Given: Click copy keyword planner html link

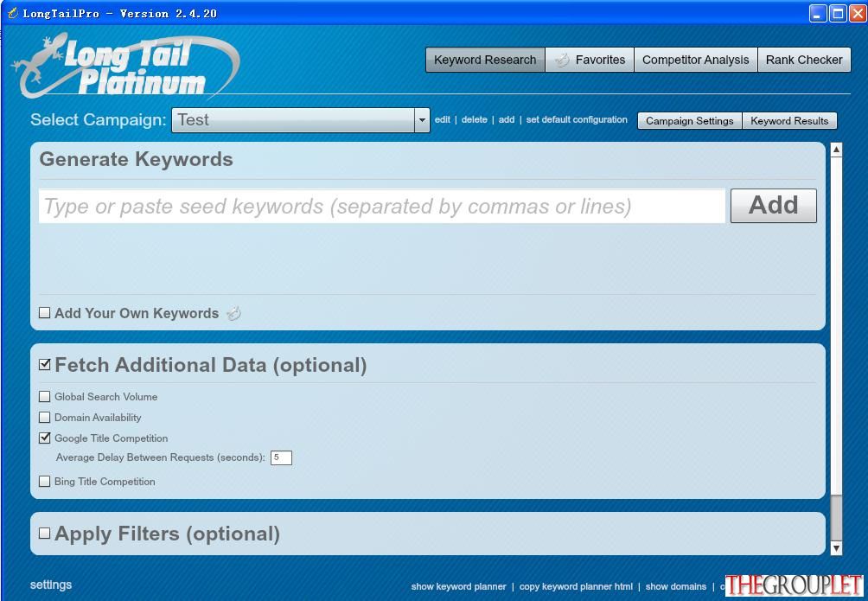Looking at the screenshot, I should [x=576, y=586].
